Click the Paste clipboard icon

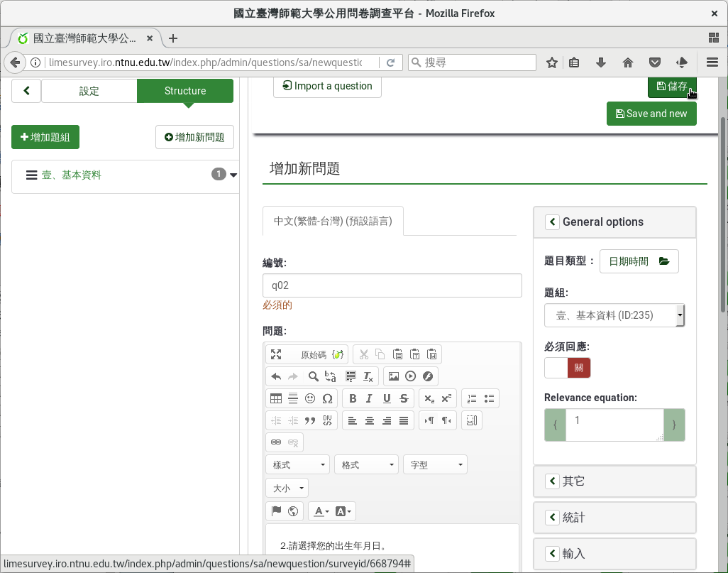[x=397, y=354]
